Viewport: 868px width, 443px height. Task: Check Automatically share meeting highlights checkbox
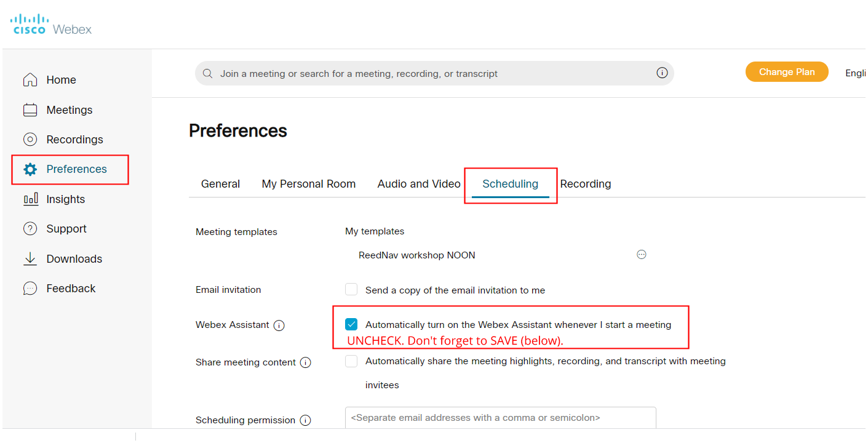pyautogui.click(x=351, y=361)
